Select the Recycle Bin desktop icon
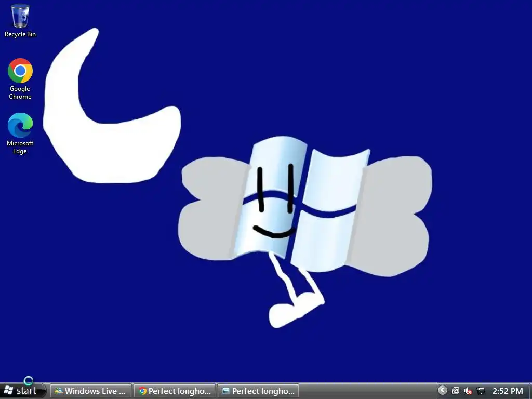Screen dimensions: 532x399 pyautogui.click(x=20, y=20)
